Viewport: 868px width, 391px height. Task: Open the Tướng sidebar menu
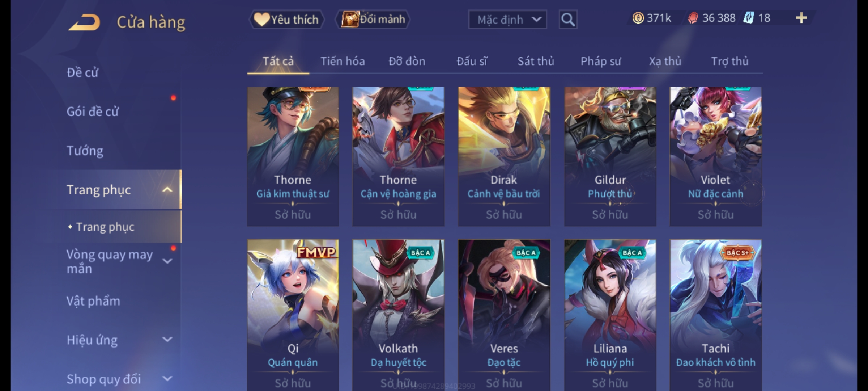85,151
